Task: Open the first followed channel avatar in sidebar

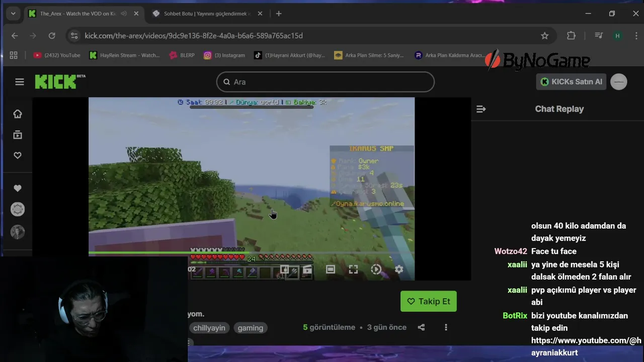Action: (x=18, y=209)
